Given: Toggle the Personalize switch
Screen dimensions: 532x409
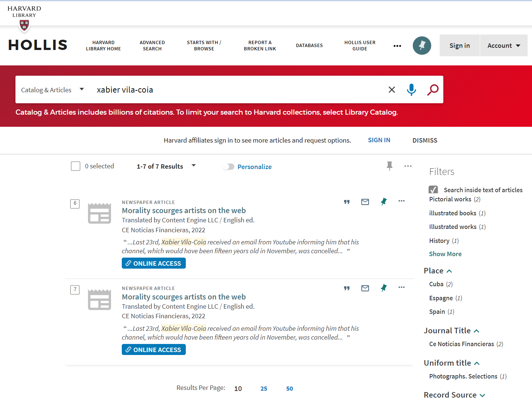Looking at the screenshot, I should [228, 167].
